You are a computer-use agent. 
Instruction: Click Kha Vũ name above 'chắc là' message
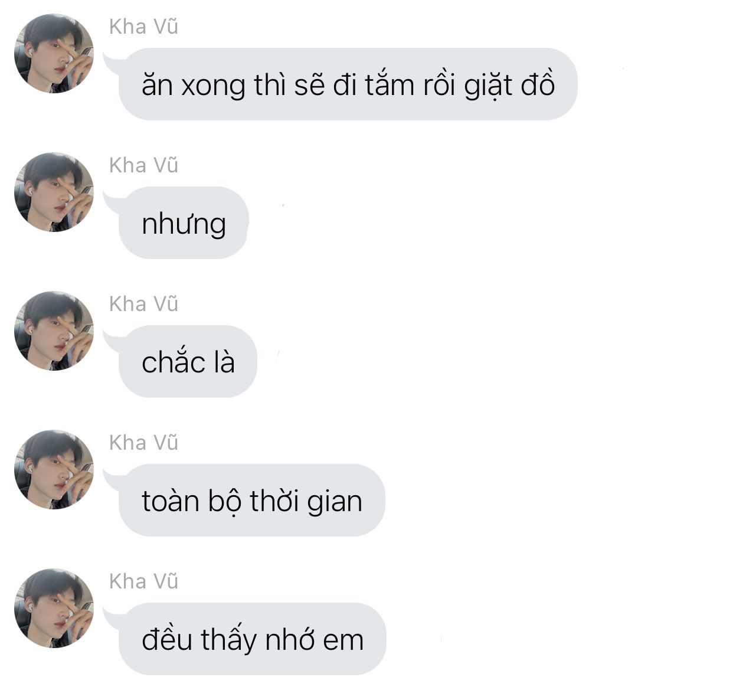[143, 304]
